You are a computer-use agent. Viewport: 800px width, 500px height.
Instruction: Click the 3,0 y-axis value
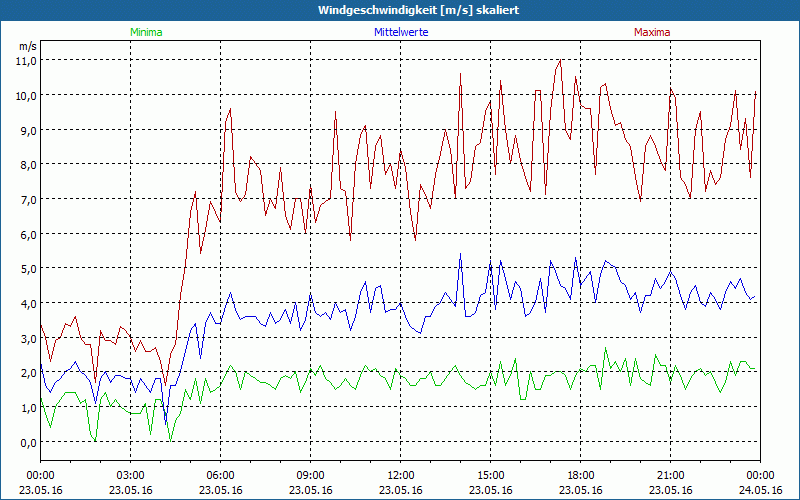coord(29,338)
